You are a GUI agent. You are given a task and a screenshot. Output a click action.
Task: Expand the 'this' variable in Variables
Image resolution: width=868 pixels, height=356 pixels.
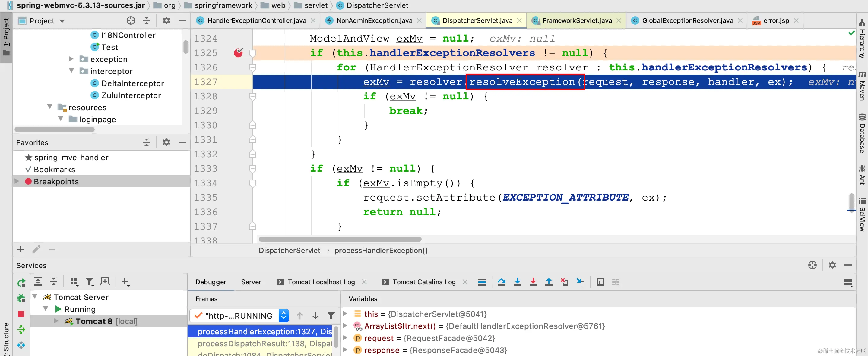[x=345, y=314]
